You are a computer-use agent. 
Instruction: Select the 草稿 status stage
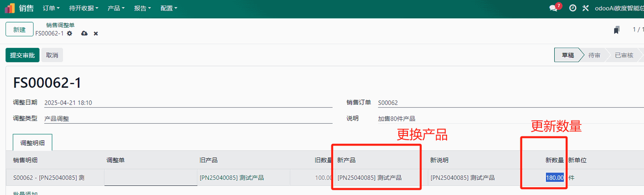tap(568, 55)
